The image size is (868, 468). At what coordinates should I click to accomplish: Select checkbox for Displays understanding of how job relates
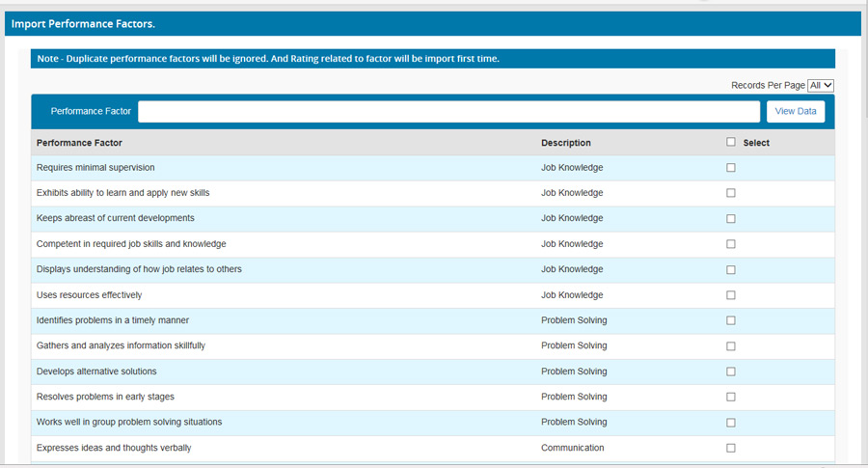731,269
